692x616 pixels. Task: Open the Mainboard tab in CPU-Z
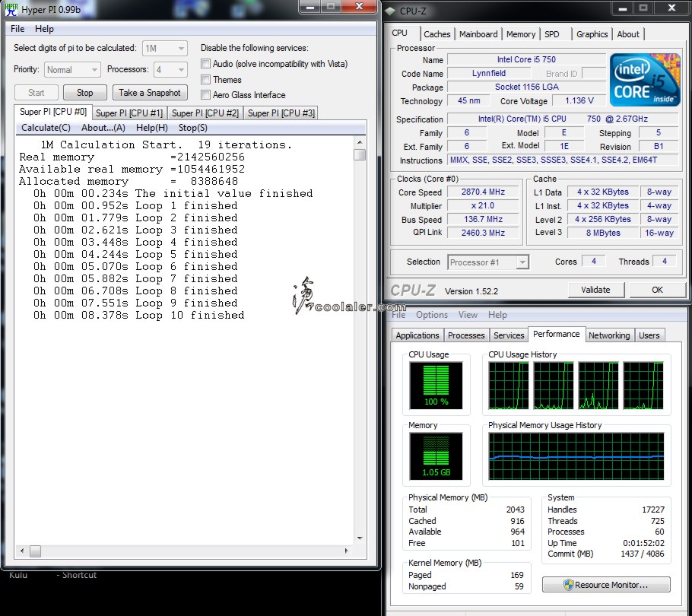click(x=478, y=34)
